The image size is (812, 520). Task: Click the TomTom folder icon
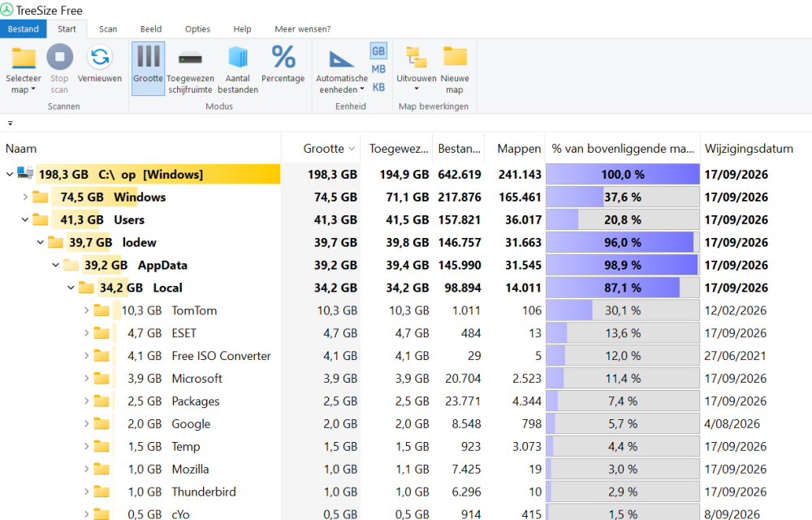pyautogui.click(x=101, y=310)
